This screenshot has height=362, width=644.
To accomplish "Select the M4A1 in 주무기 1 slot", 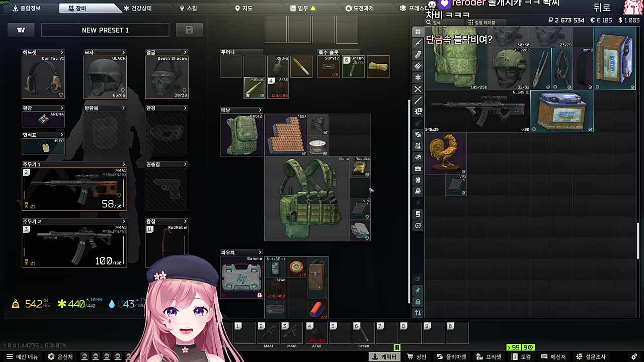I will 74,189.
